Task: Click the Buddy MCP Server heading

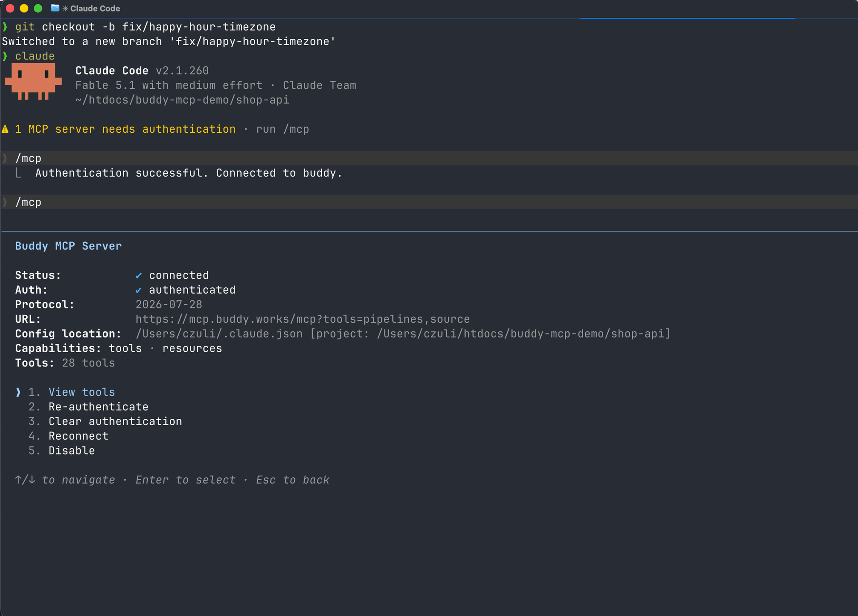Action: (x=68, y=246)
